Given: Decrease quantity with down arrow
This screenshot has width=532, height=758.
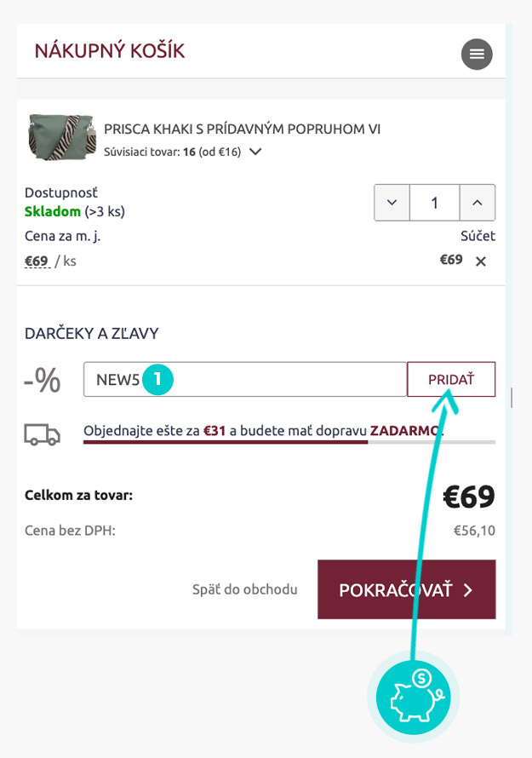Looking at the screenshot, I should (x=392, y=203).
